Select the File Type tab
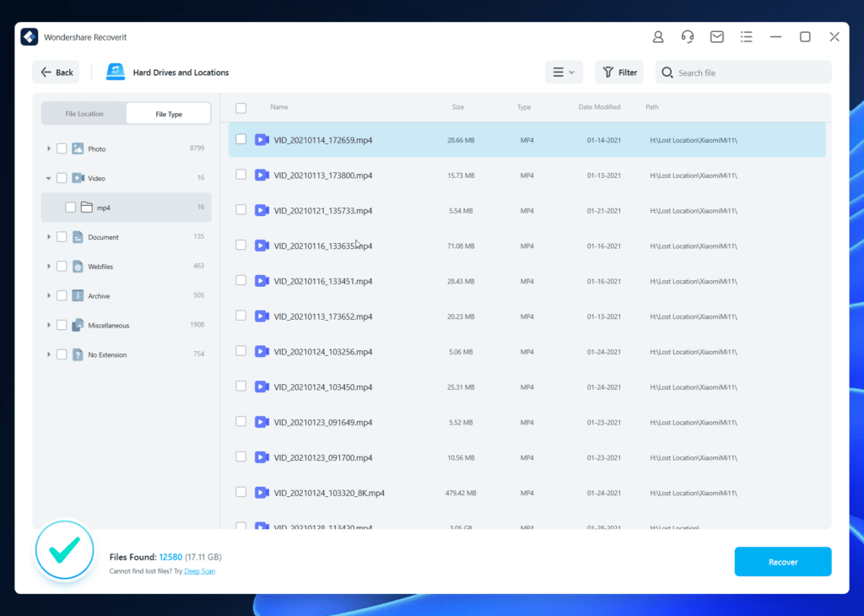This screenshot has width=864, height=616. coord(169,114)
